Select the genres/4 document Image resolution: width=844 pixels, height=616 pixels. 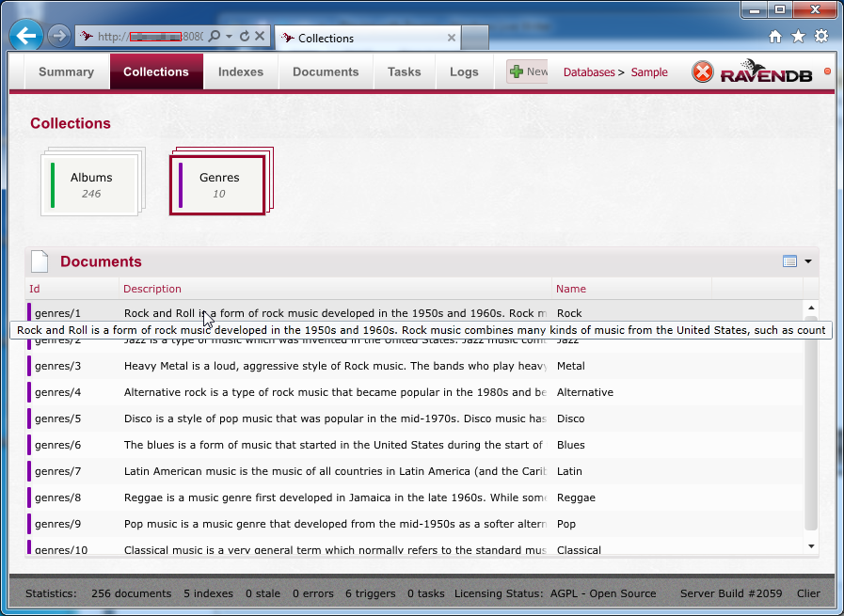point(414,392)
